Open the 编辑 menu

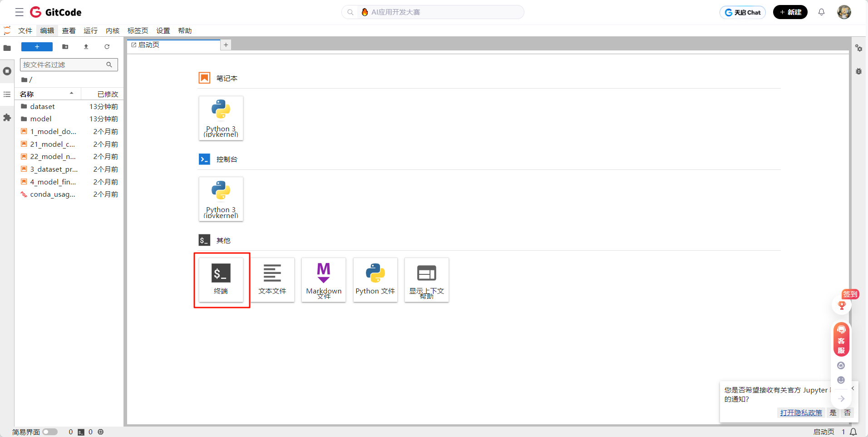tap(47, 31)
